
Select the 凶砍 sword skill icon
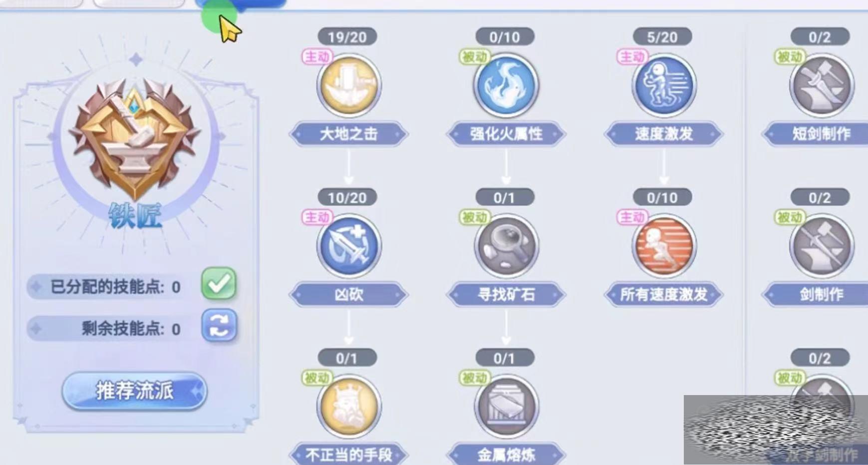point(349,246)
